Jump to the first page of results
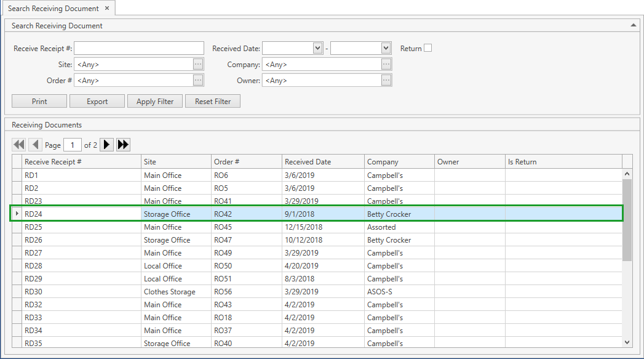The image size is (644, 359). [18, 144]
